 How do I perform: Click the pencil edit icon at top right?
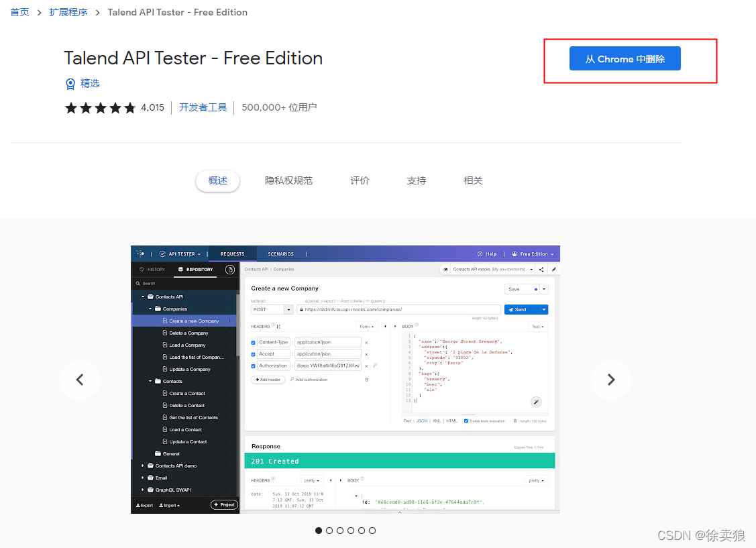(x=554, y=270)
